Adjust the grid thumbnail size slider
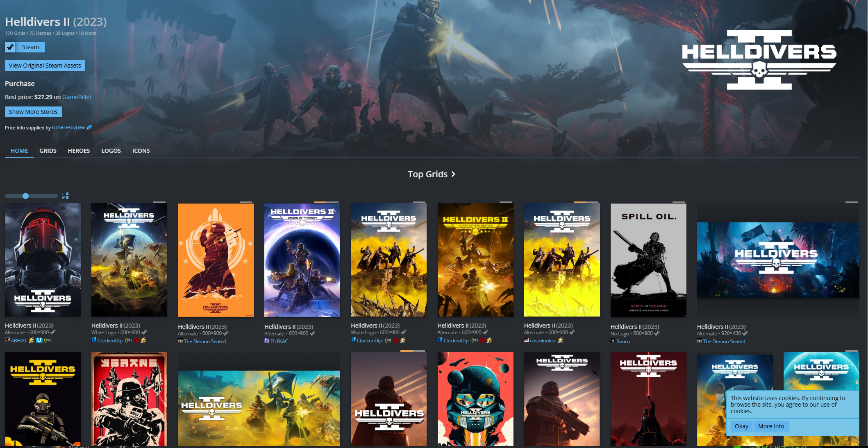The image size is (868, 448). click(31, 196)
